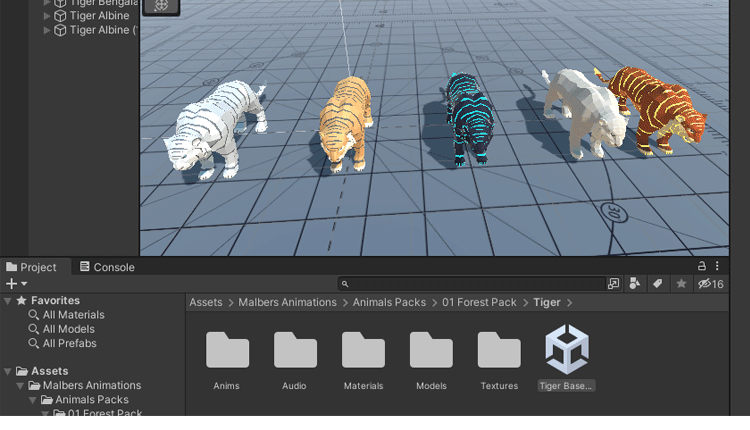This screenshot has height=430, width=750.
Task: Select Favorites star heading
Action: coord(48,301)
